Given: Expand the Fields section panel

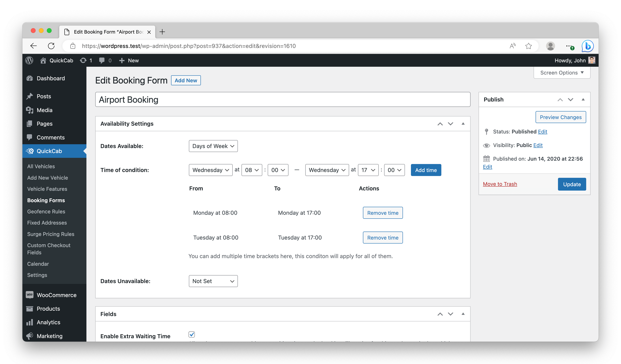Looking at the screenshot, I should tap(463, 314).
